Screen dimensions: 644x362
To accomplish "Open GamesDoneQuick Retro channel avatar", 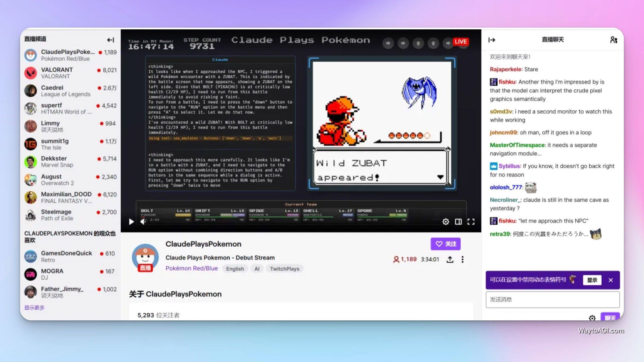I will (x=30, y=256).
